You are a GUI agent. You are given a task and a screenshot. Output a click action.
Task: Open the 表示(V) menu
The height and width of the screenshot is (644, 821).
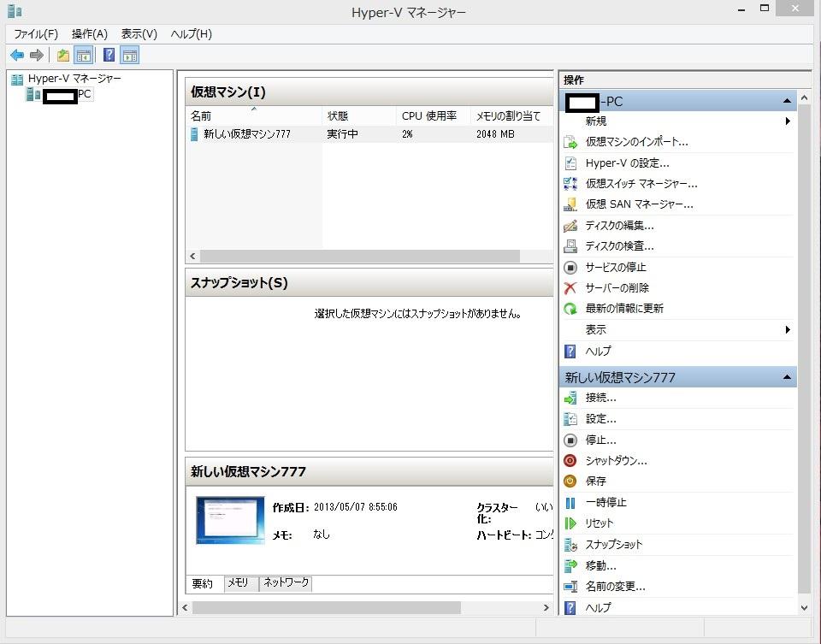(139, 34)
